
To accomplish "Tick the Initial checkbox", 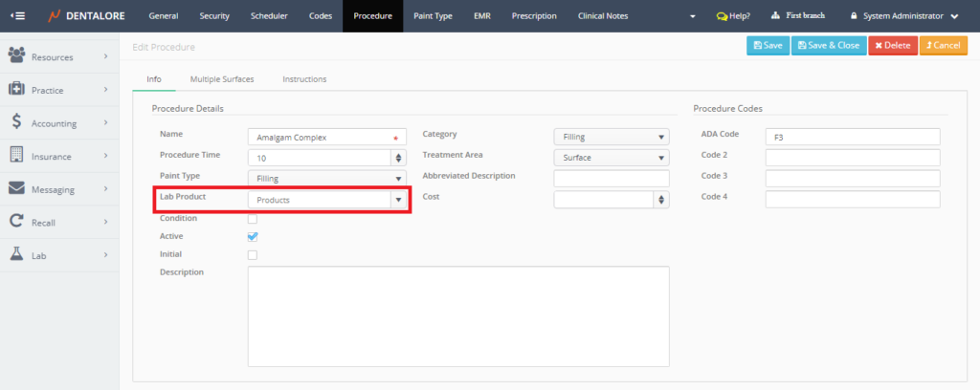I will coord(253,255).
